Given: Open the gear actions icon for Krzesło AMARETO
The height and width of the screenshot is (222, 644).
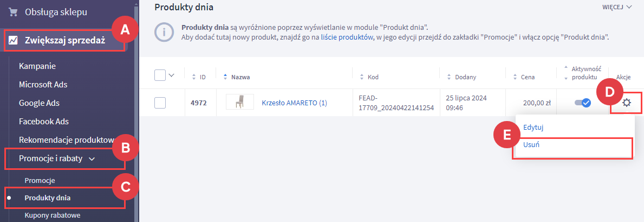Looking at the screenshot, I should 627,103.
